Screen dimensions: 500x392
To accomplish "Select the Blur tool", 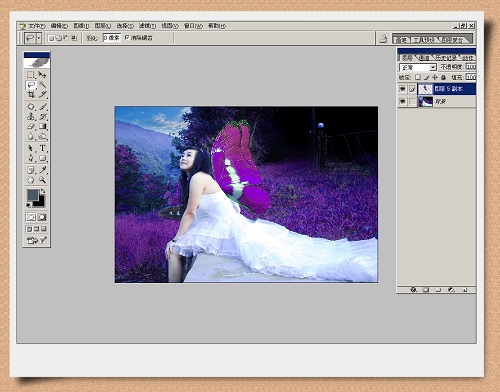I will (31, 136).
